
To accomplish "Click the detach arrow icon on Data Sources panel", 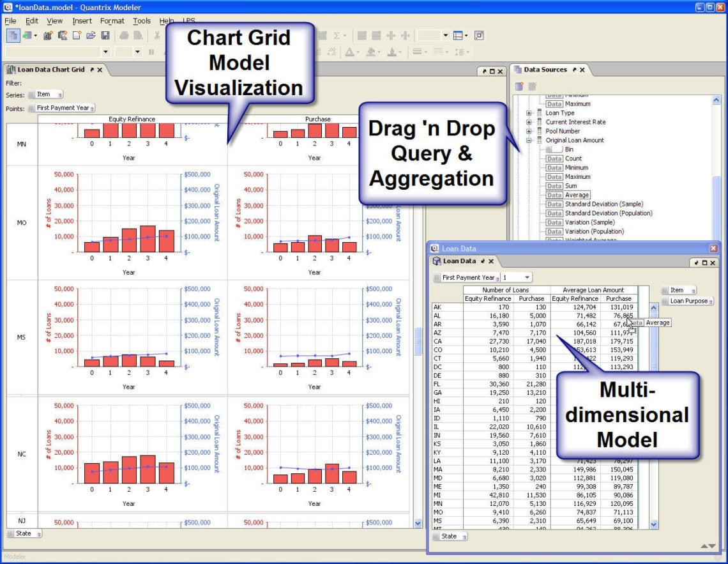I will 573,70.
